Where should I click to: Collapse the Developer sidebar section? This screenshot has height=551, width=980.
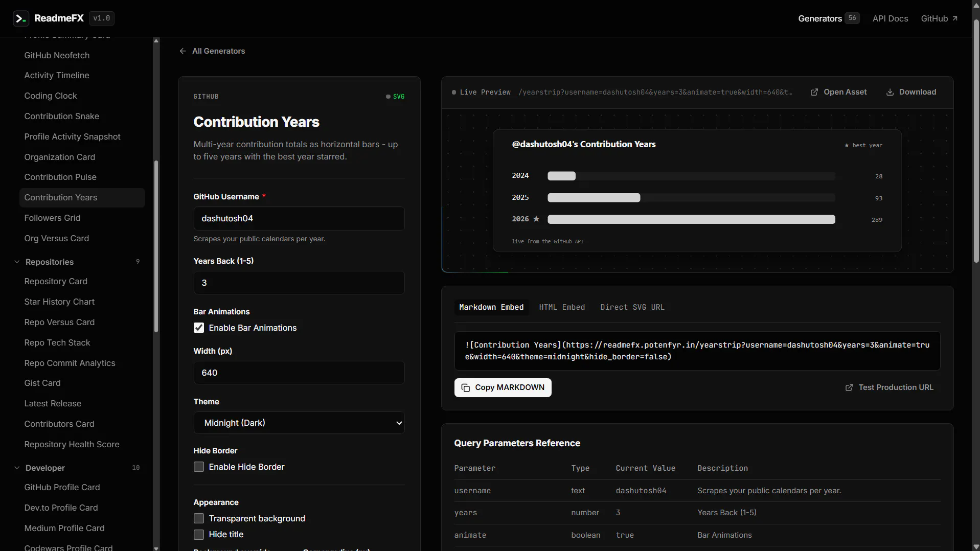click(17, 468)
